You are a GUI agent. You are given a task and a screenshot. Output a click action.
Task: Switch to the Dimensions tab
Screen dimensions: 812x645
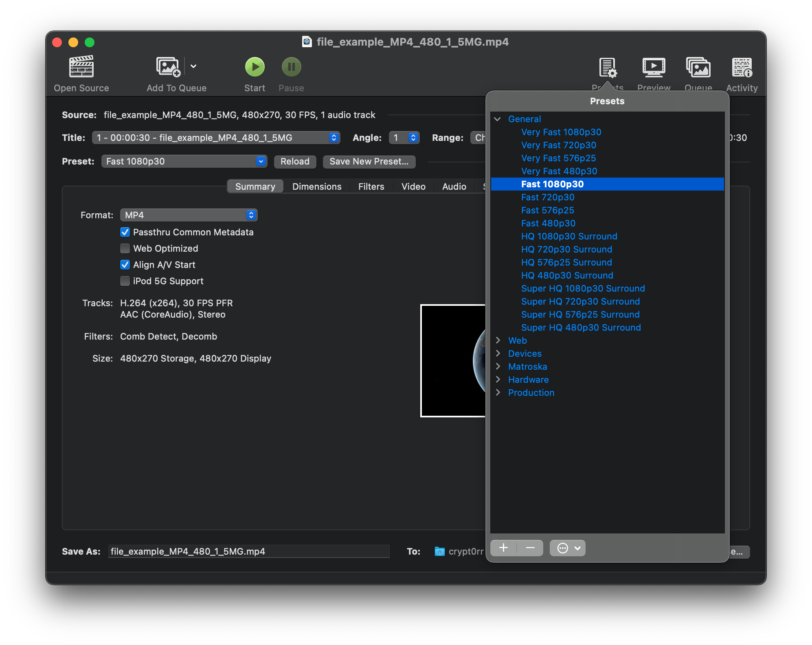[317, 186]
